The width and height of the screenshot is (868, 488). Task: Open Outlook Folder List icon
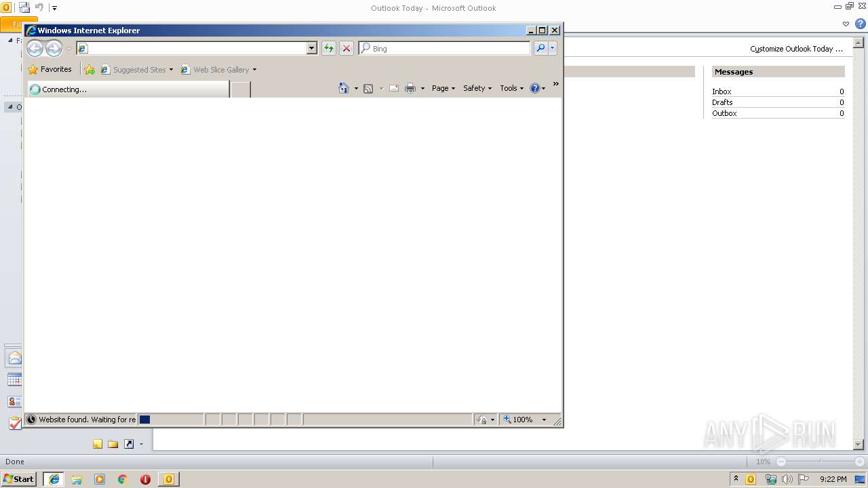pyautogui.click(x=113, y=444)
